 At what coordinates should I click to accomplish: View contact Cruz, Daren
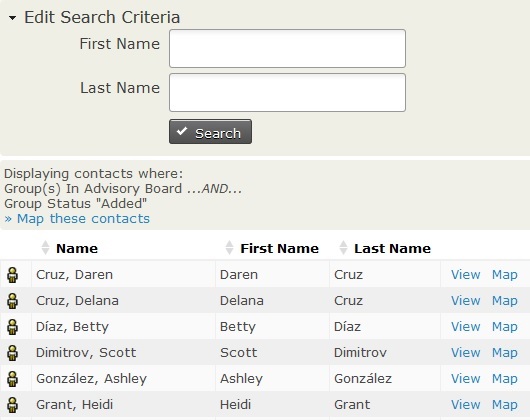(465, 275)
